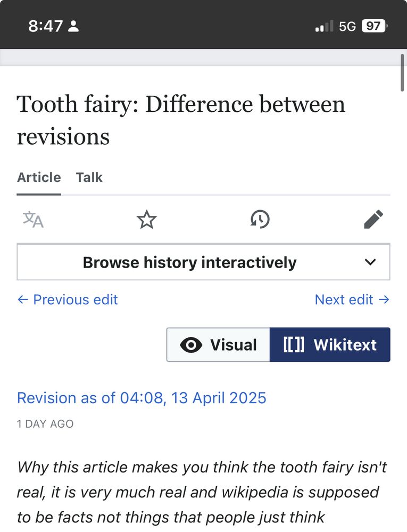This screenshot has width=407, height=532.
Task: Open Revision as of 04:08, 13 April 2025
Action: 142,398
